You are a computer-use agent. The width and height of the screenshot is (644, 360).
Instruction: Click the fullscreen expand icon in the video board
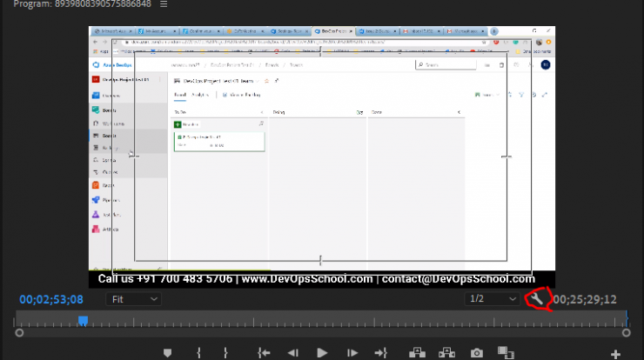click(x=545, y=95)
